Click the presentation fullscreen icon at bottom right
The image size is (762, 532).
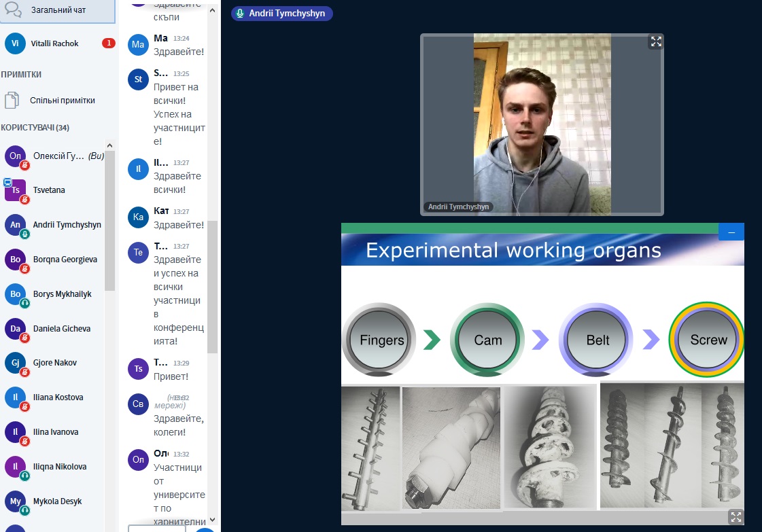[735, 517]
